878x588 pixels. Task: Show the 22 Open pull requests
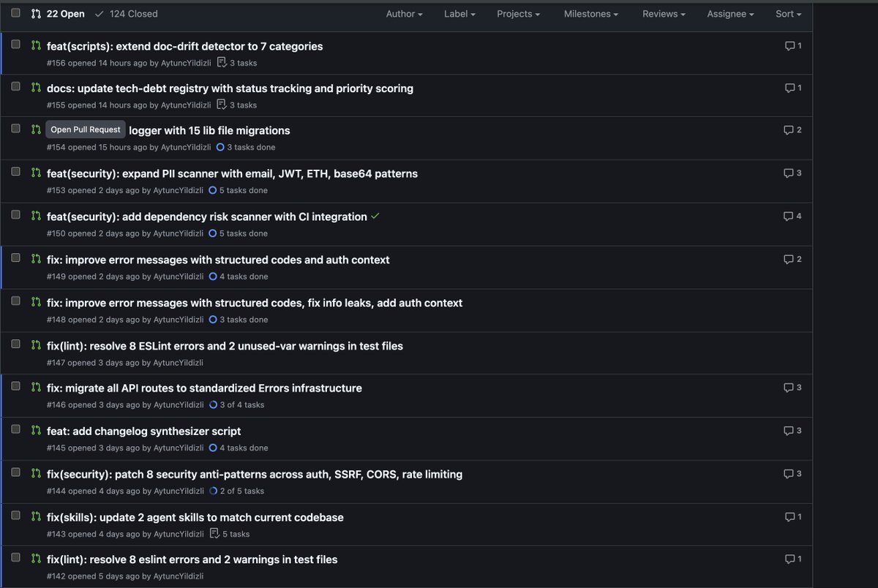pos(58,14)
